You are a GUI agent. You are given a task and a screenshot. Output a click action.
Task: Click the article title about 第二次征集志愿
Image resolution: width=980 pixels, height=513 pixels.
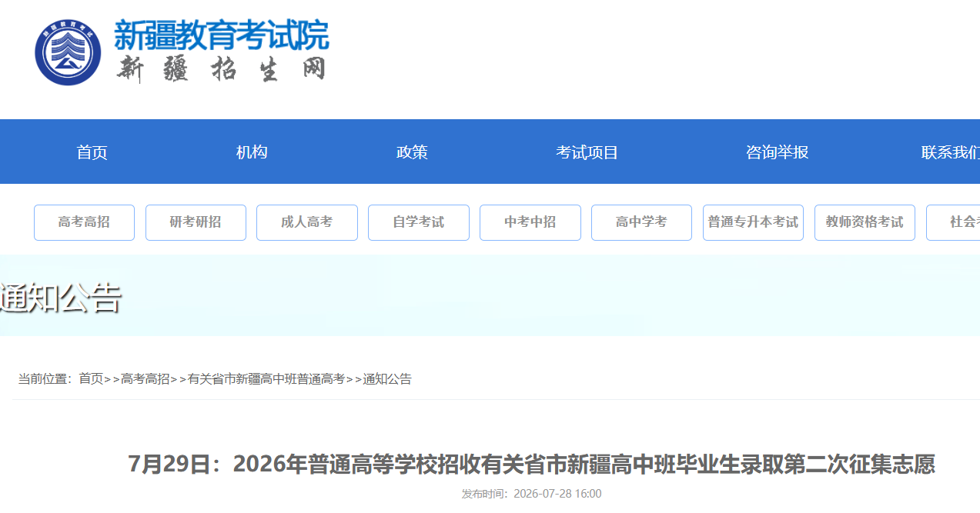coord(531,465)
